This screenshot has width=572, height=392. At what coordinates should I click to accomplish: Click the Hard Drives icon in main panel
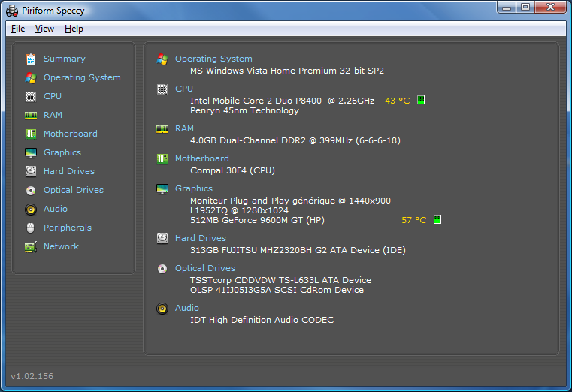162,238
